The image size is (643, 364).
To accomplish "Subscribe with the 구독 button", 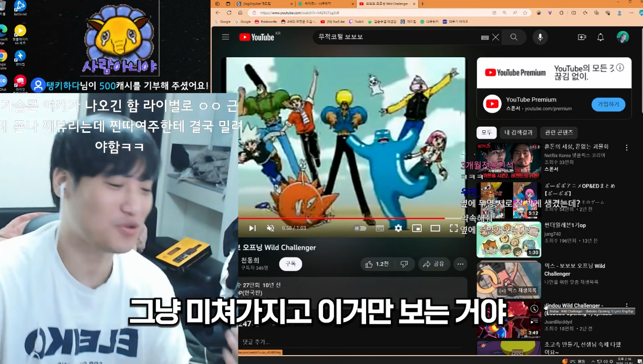I will point(290,264).
